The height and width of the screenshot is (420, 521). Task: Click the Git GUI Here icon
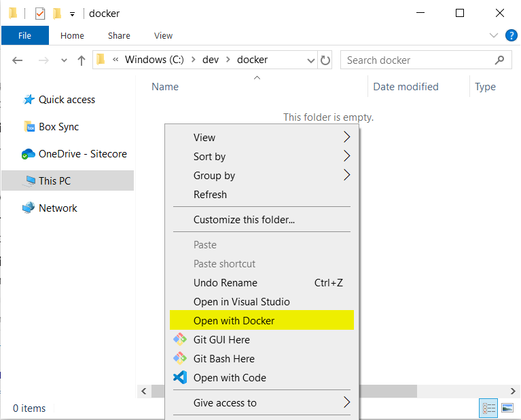pyautogui.click(x=179, y=339)
